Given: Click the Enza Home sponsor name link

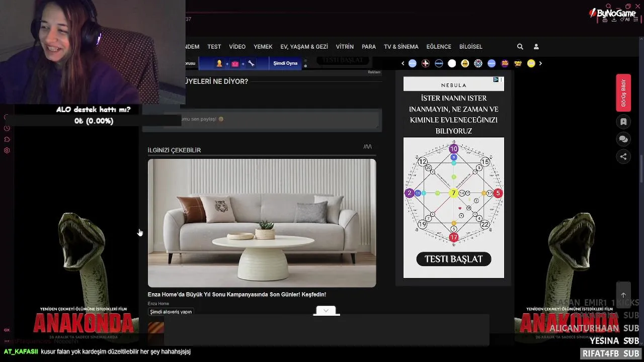Looking at the screenshot, I should tap(158, 304).
